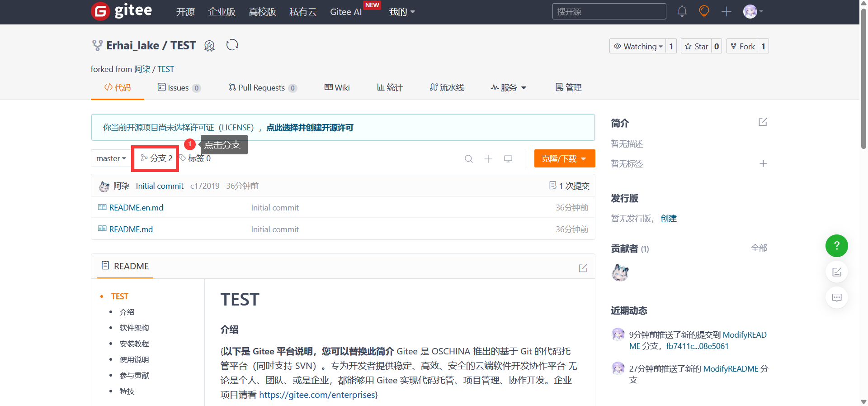Open the README.en.md file link
Screen dimensions: 868x406
click(x=136, y=208)
